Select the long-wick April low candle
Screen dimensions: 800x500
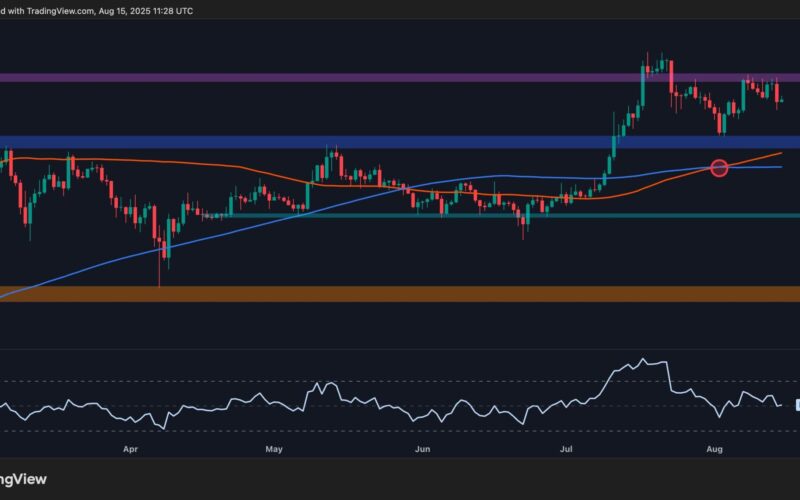coord(159,262)
